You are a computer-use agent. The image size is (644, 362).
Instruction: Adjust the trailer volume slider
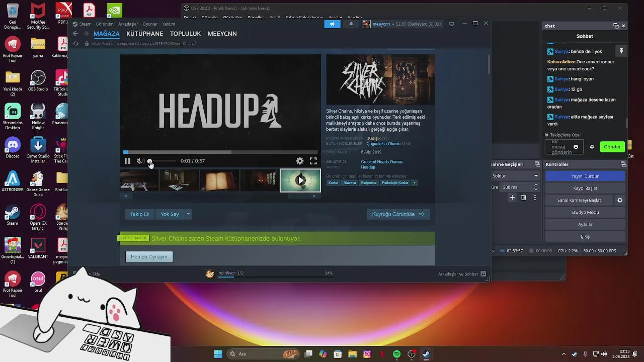[162, 161]
